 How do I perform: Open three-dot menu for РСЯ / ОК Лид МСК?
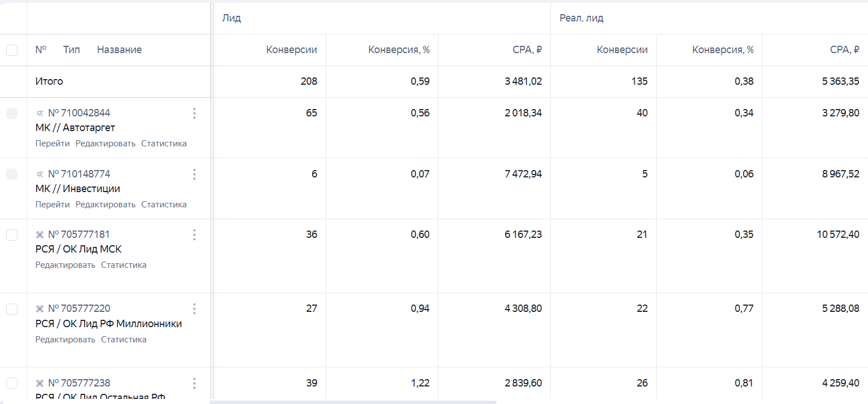coord(194,234)
